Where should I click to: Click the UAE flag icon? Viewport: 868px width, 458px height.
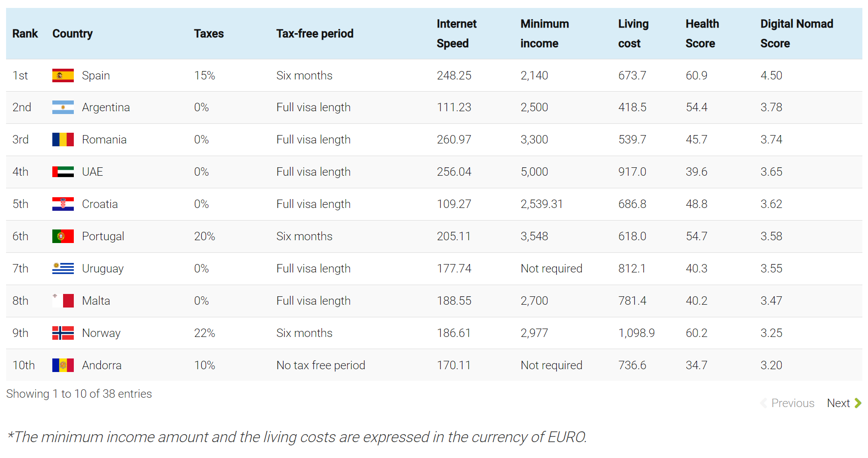pos(63,172)
